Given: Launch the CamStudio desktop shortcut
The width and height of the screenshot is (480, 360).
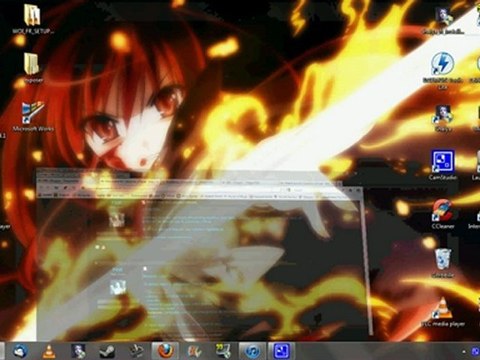Looking at the screenshot, I should 443,161.
